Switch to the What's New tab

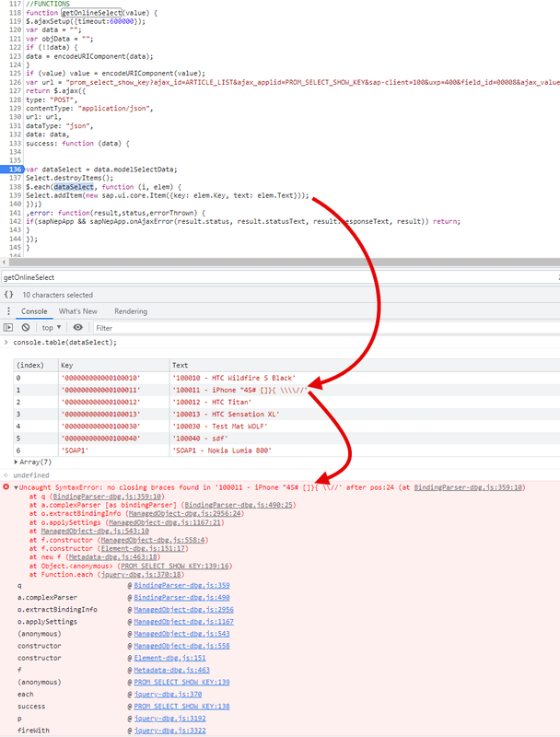coord(78,311)
